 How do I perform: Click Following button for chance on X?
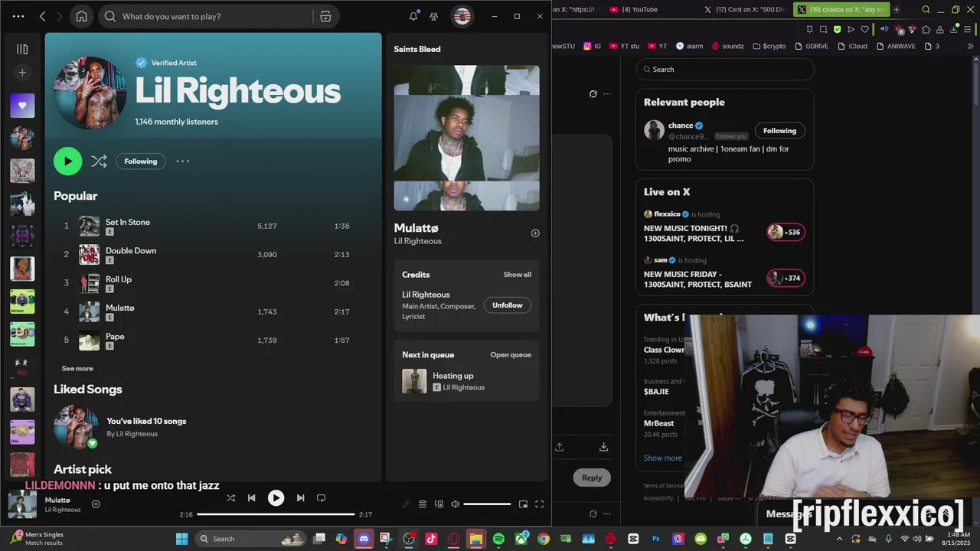coord(779,131)
